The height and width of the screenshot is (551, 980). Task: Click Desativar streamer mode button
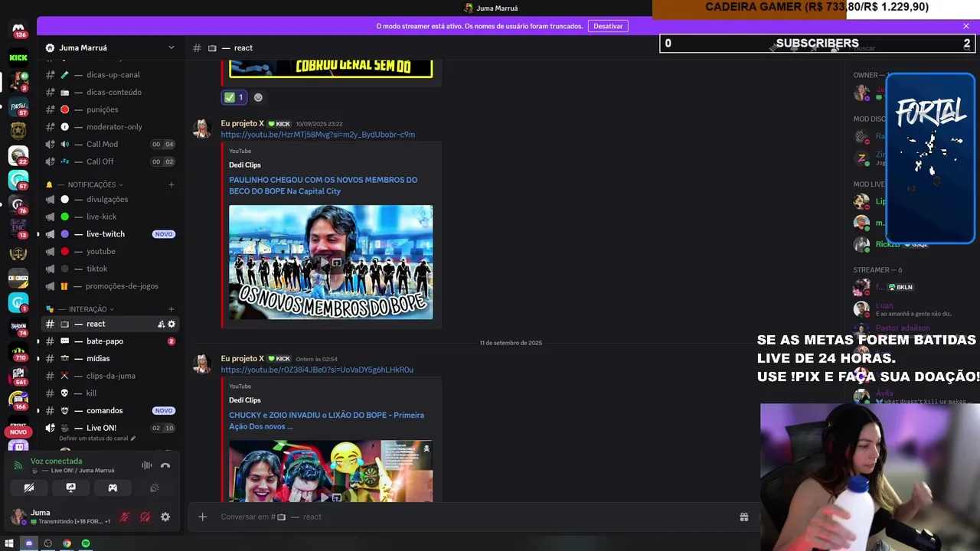pyautogui.click(x=608, y=26)
